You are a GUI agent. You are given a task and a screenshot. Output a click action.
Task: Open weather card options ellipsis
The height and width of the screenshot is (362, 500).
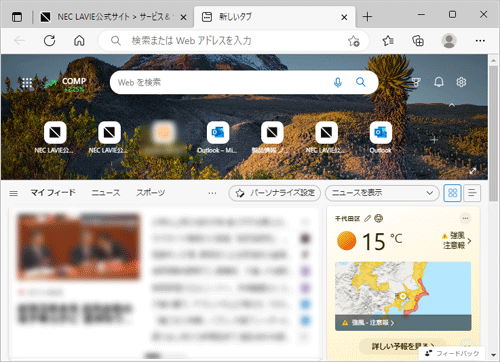(x=465, y=218)
